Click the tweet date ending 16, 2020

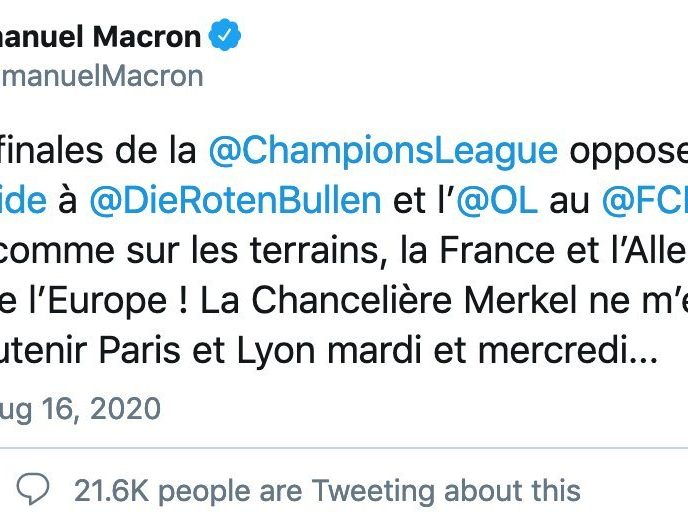pos(80,409)
